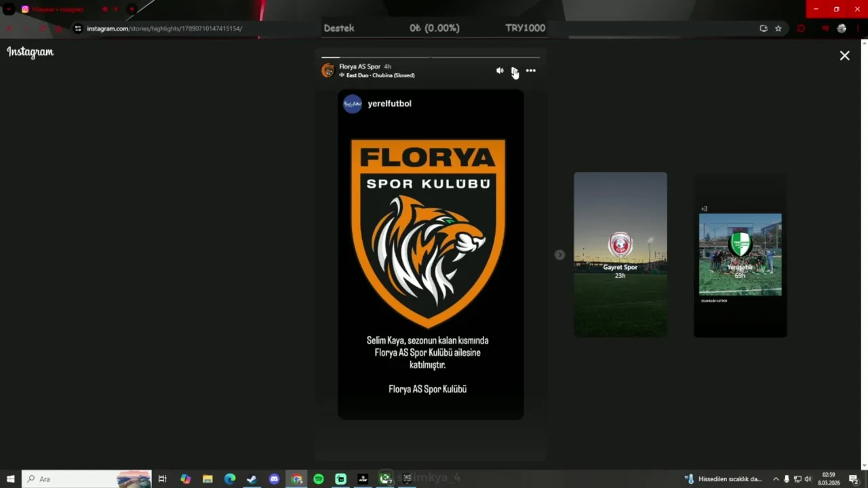
Task: Click the Florya Spor Kulübü crest image
Action: pos(428,232)
